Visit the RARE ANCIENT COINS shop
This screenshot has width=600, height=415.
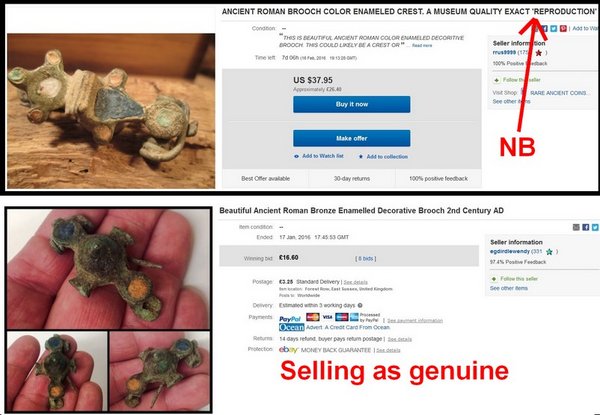(560, 93)
